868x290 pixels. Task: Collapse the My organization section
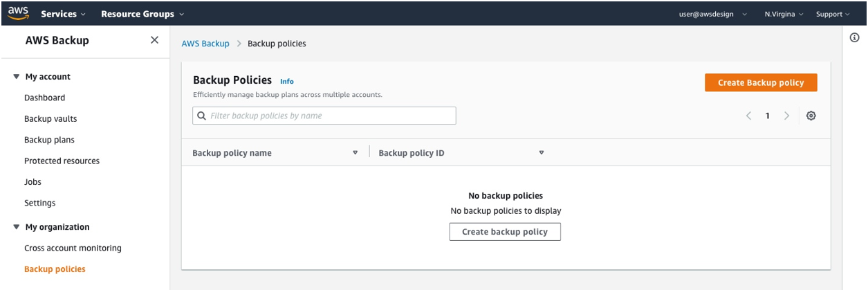coord(17,227)
